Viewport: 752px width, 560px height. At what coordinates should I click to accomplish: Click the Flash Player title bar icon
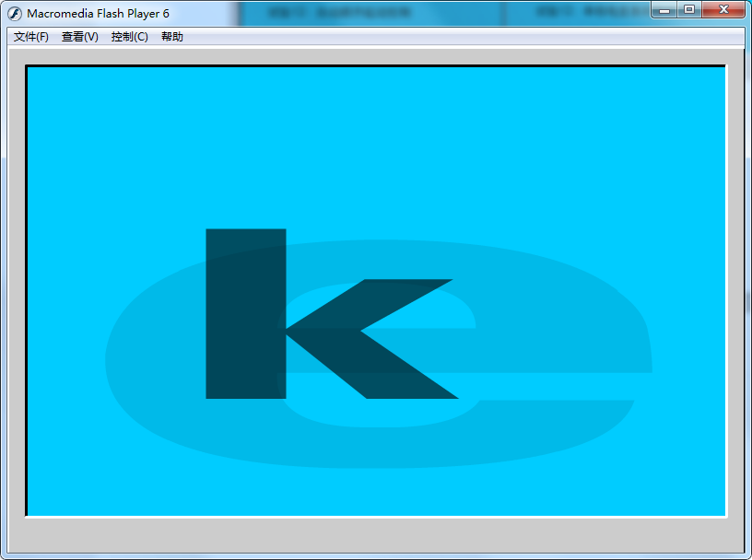tap(15, 13)
